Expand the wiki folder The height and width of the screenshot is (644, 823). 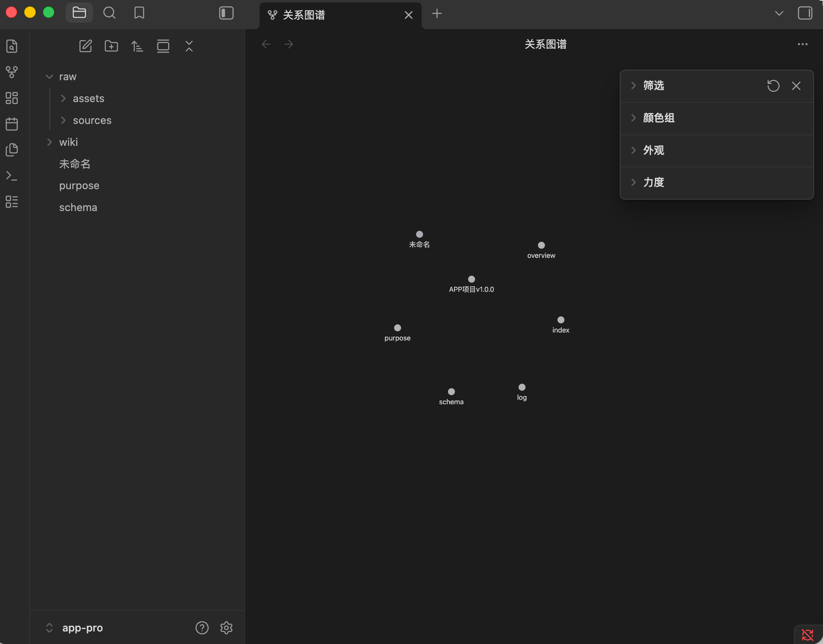click(x=49, y=142)
